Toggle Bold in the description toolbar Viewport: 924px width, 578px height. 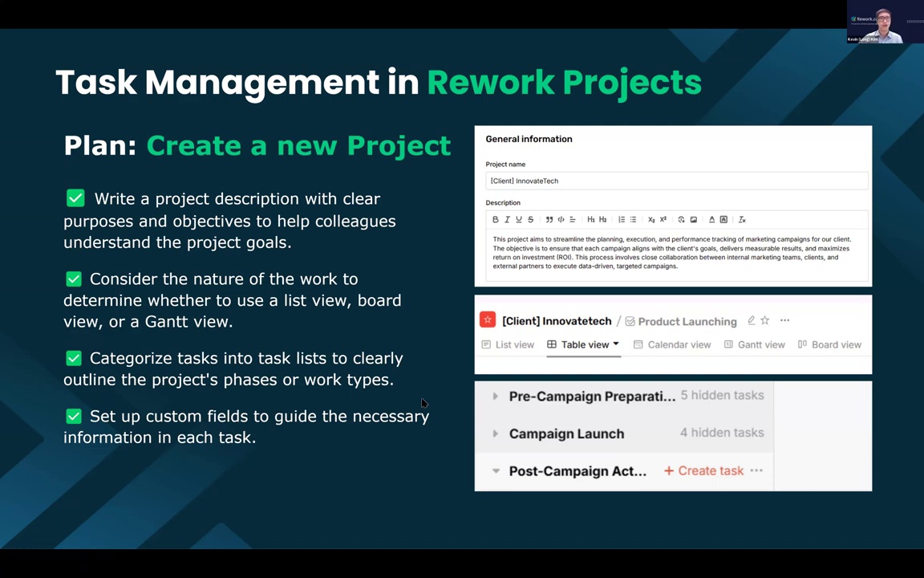495,219
